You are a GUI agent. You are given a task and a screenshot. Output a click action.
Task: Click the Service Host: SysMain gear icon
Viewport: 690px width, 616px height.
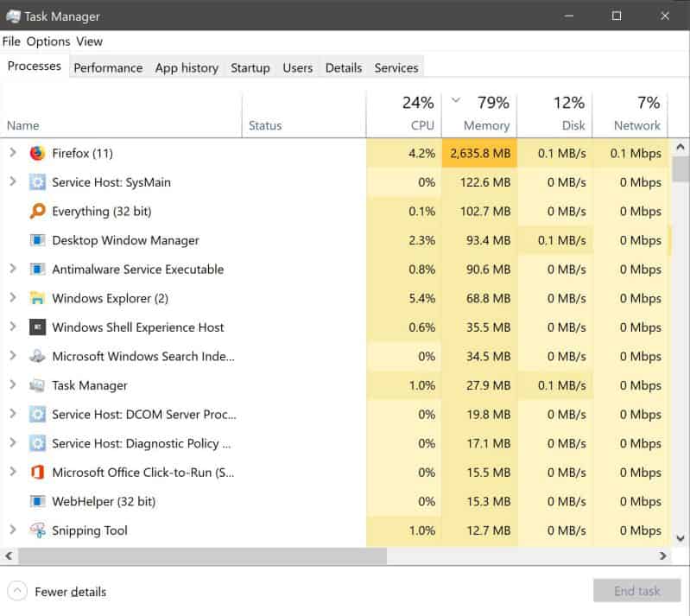[x=37, y=182]
